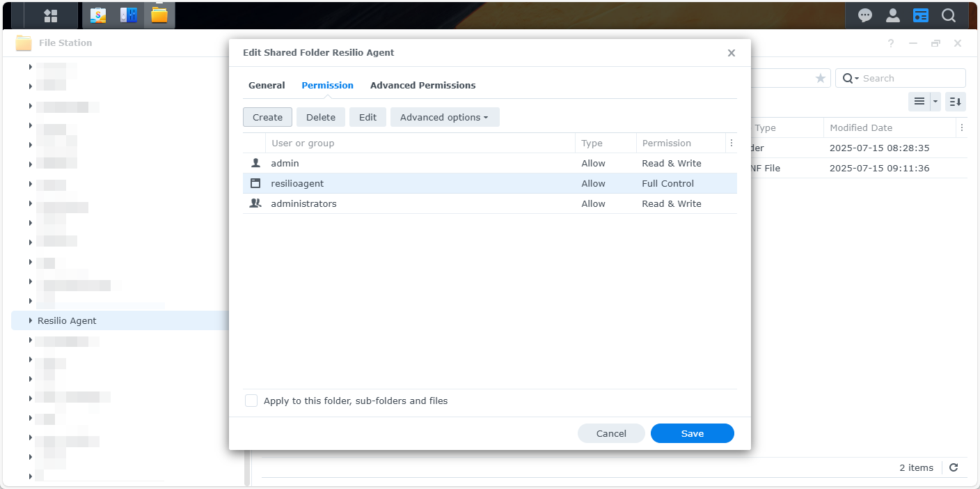Select the administrators group row
This screenshot has height=489, width=980.
tap(418, 203)
